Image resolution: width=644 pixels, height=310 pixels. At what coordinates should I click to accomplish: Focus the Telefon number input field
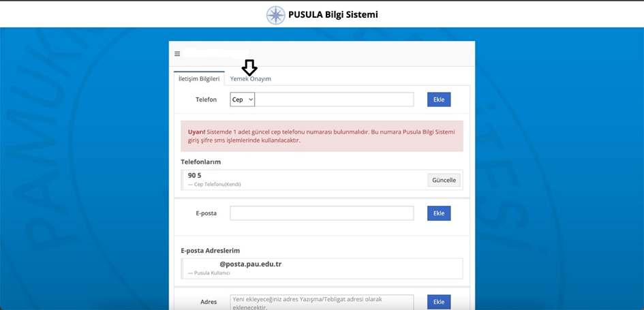pos(334,99)
